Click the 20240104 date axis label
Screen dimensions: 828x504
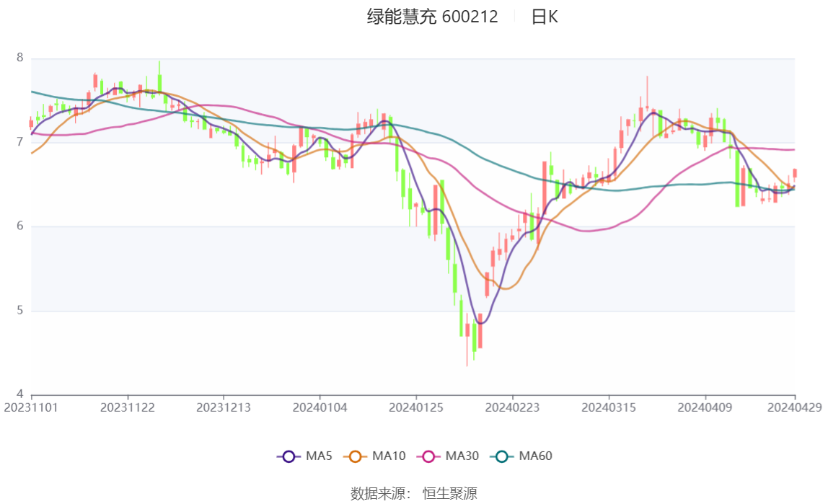(x=320, y=407)
